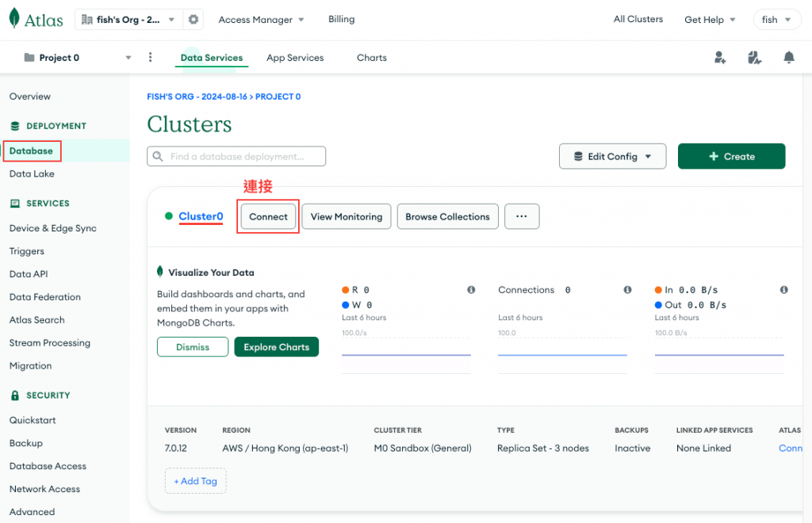Viewport: 812px width, 523px height.
Task: Go to Billing
Action: point(341,19)
